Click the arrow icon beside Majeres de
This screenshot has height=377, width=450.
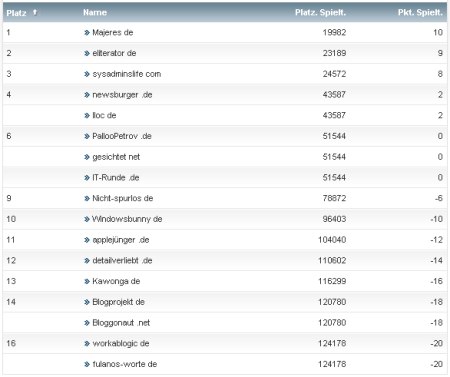pyautogui.click(x=87, y=32)
